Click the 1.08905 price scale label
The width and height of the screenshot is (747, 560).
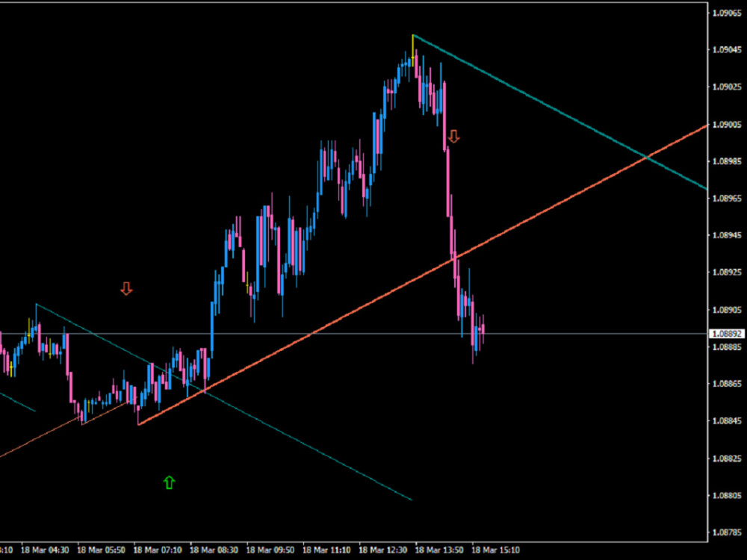click(x=727, y=310)
